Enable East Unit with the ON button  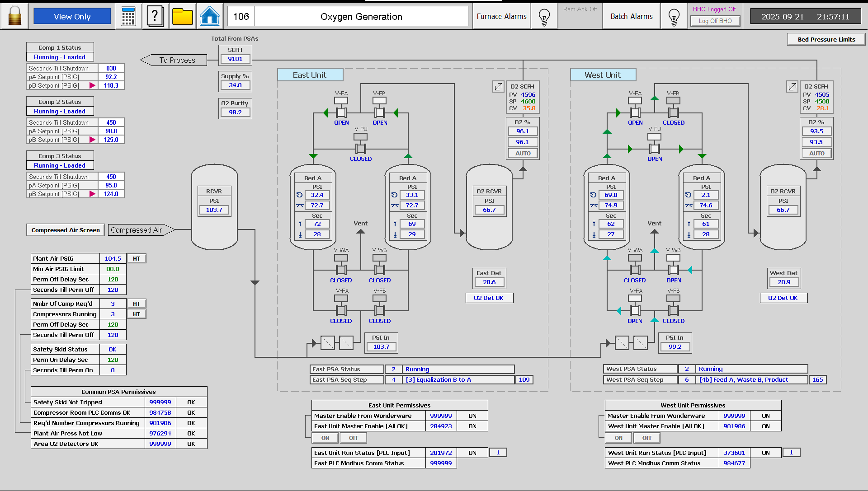pyautogui.click(x=325, y=437)
